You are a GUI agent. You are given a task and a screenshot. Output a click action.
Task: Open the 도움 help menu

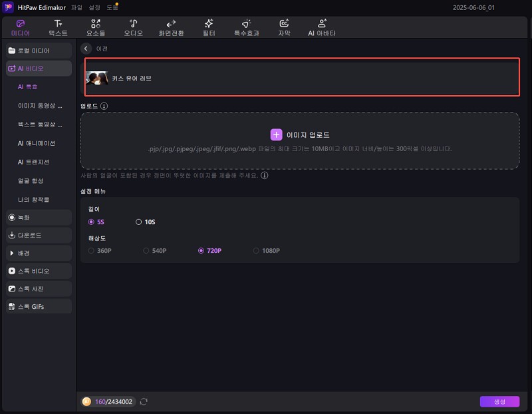112,7
